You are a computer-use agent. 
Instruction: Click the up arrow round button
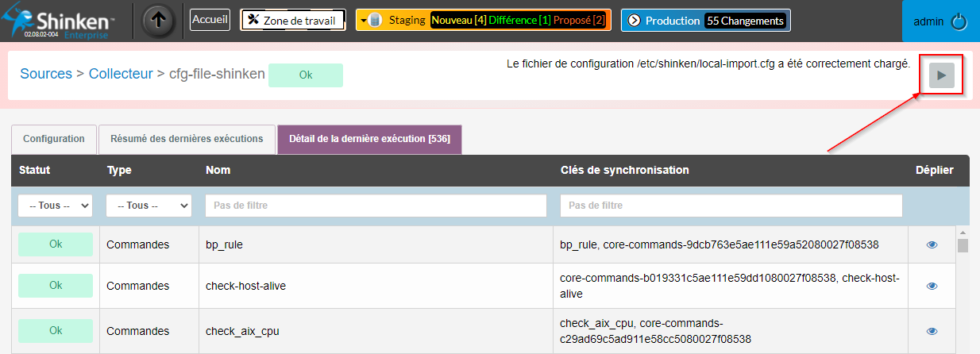[158, 21]
